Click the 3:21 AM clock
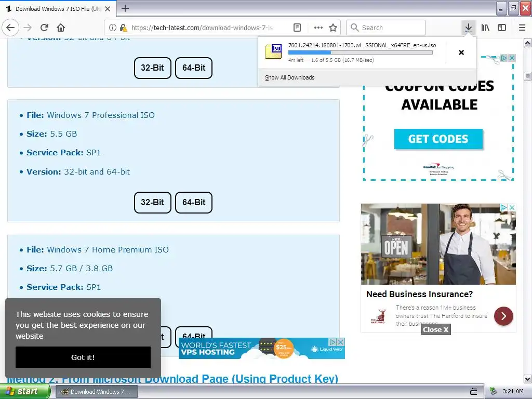 point(513,391)
